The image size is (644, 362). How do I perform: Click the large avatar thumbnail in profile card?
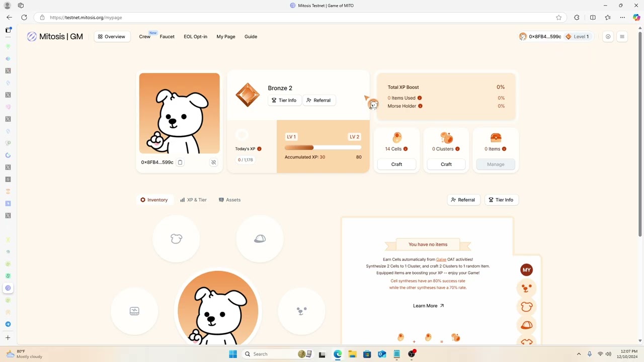[x=180, y=113]
